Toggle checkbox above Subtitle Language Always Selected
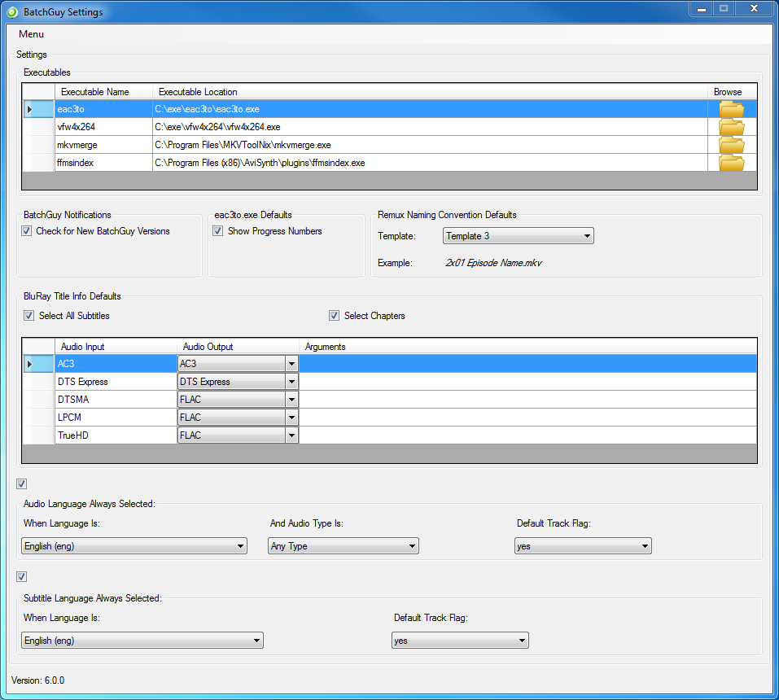779x700 pixels. coord(21,576)
